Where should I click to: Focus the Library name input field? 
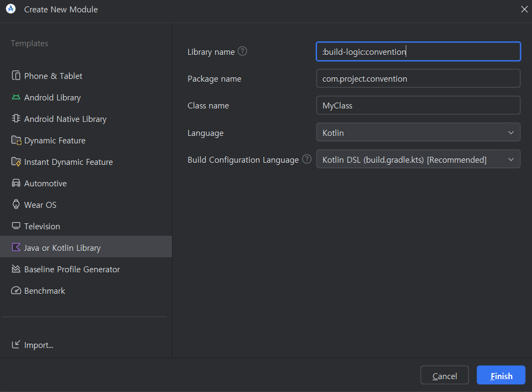pos(418,52)
